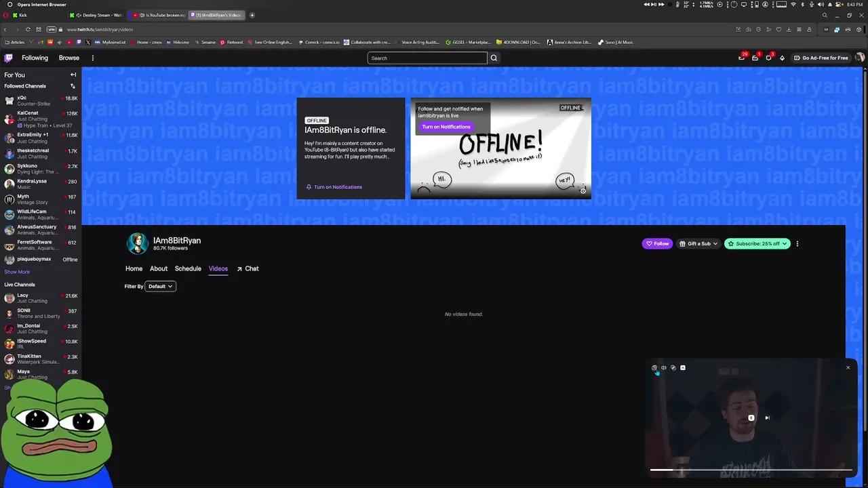Open the Get Bits diamond icon

pos(782,58)
